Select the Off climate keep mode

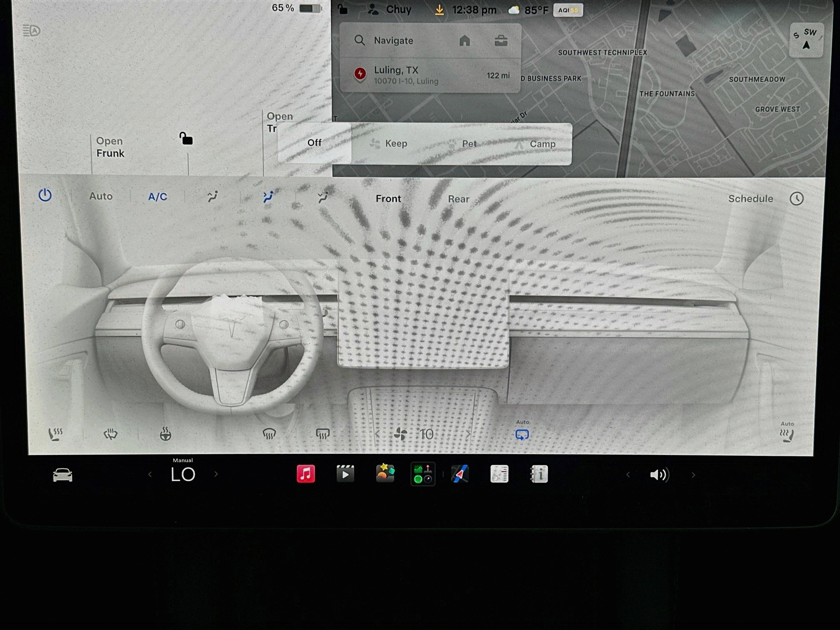314,143
